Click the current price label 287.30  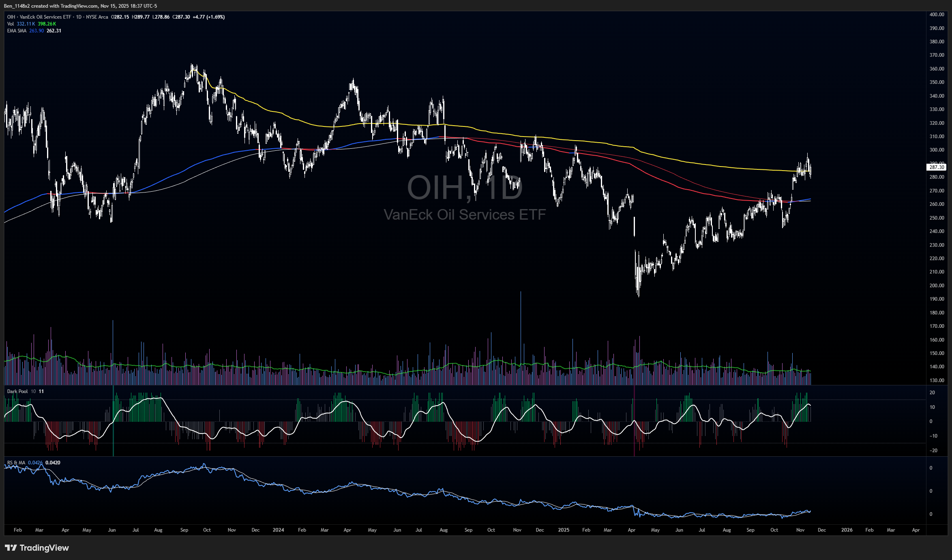[x=937, y=167]
